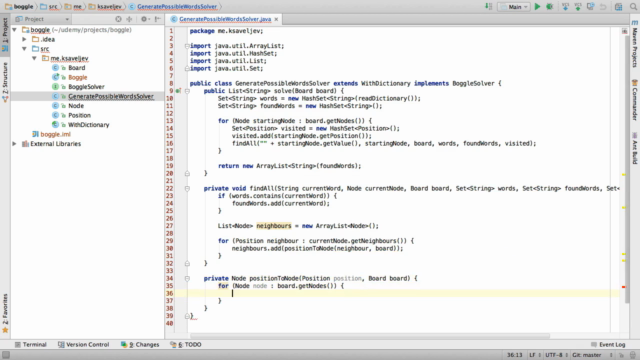Image resolution: width=640 pixels, height=360 pixels.
Task: Toggle tool window buttons icon in status bar corner
Action: click(6, 355)
